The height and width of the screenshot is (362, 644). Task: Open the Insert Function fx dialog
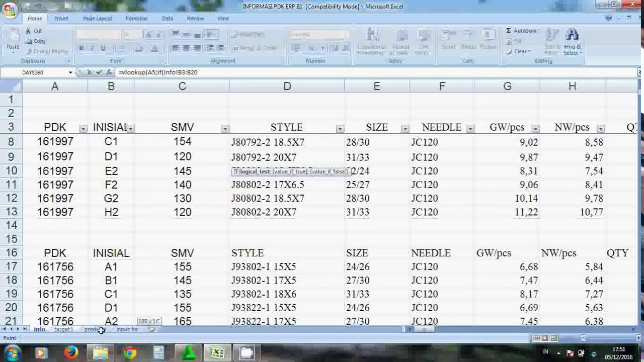(x=109, y=72)
